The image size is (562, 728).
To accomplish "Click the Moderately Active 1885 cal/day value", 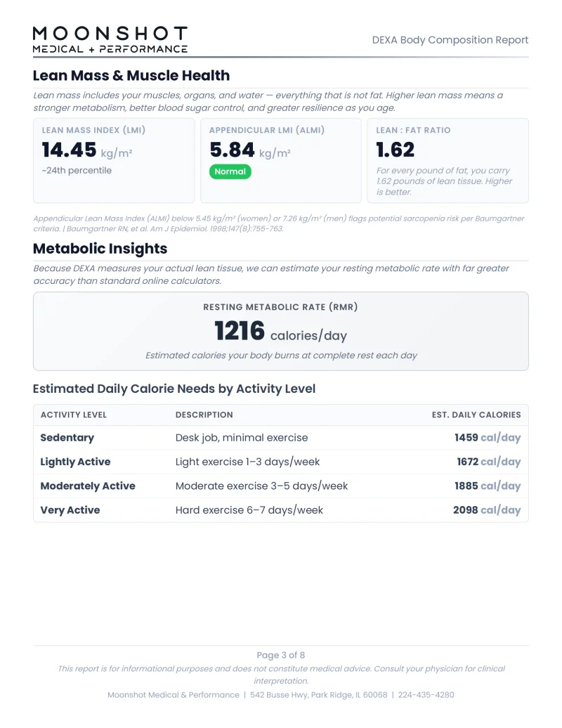I will tap(487, 486).
